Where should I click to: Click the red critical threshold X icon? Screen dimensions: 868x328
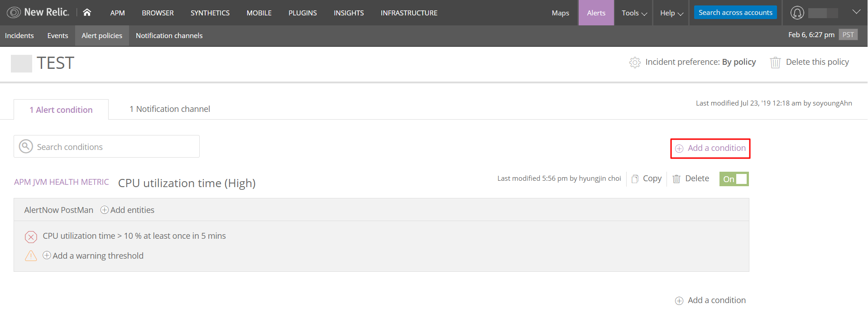[x=31, y=236]
